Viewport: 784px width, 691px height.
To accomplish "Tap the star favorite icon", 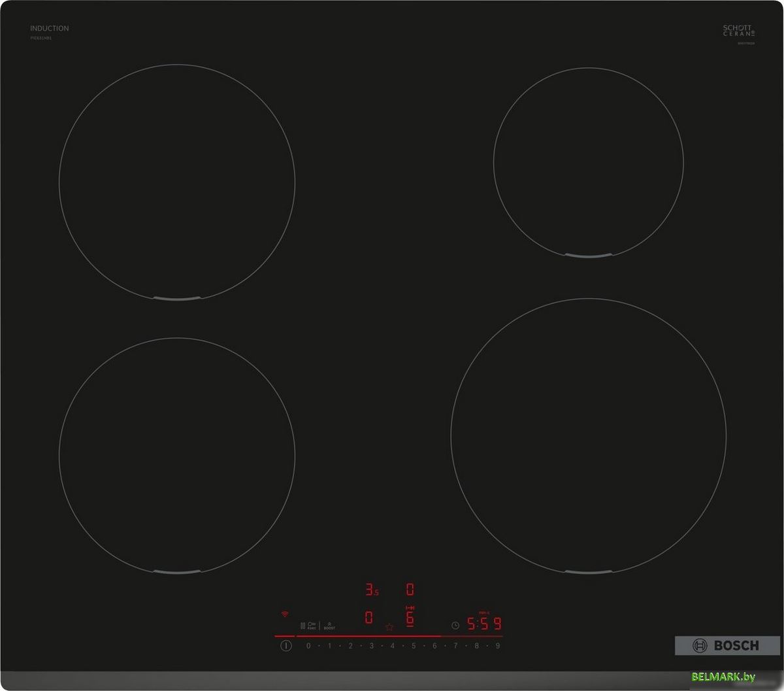I will [x=389, y=627].
